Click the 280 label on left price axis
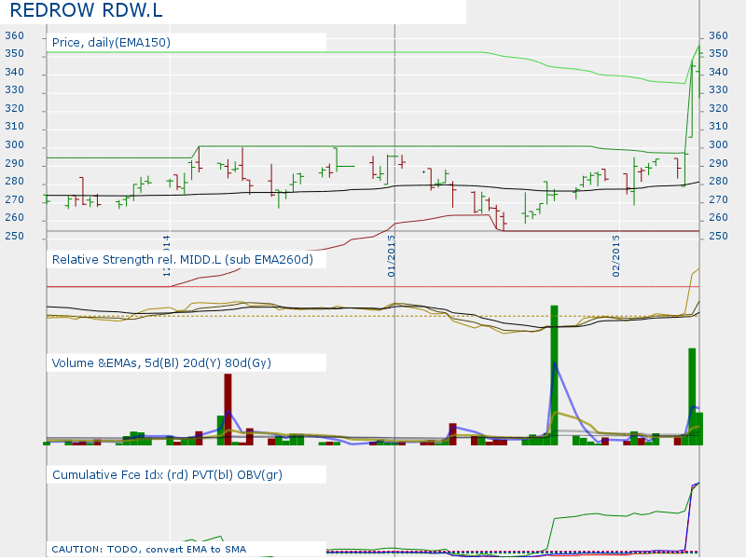This screenshot has height=560, width=746. 14,181
